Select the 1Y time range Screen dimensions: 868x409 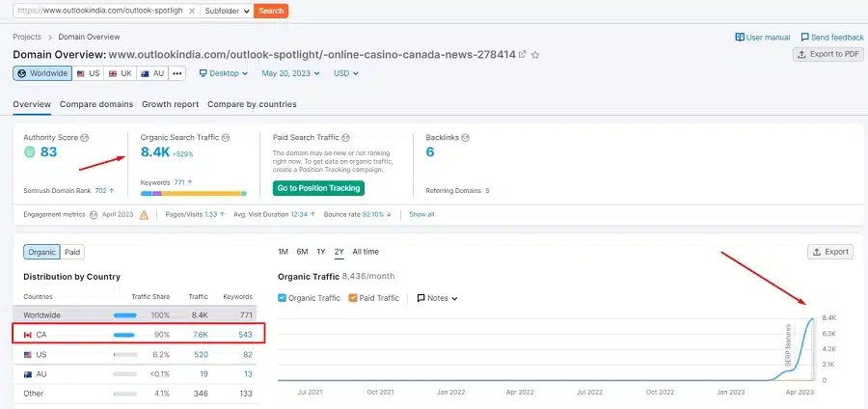click(321, 252)
